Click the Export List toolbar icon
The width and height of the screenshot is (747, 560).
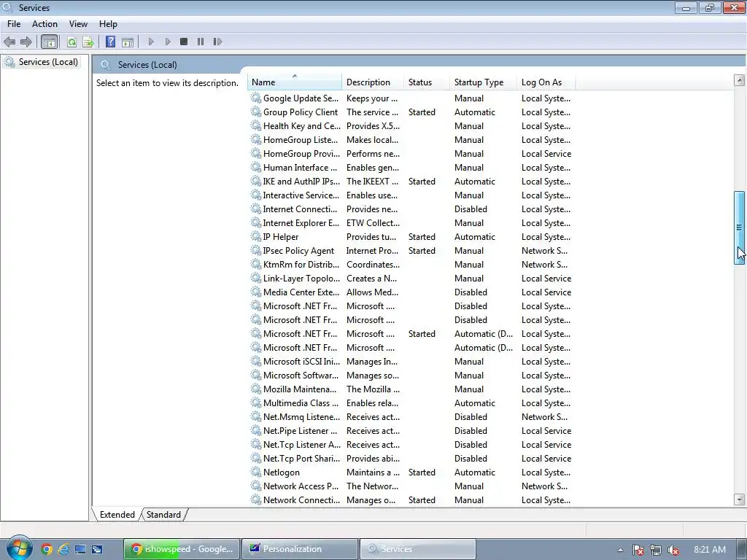coord(88,42)
